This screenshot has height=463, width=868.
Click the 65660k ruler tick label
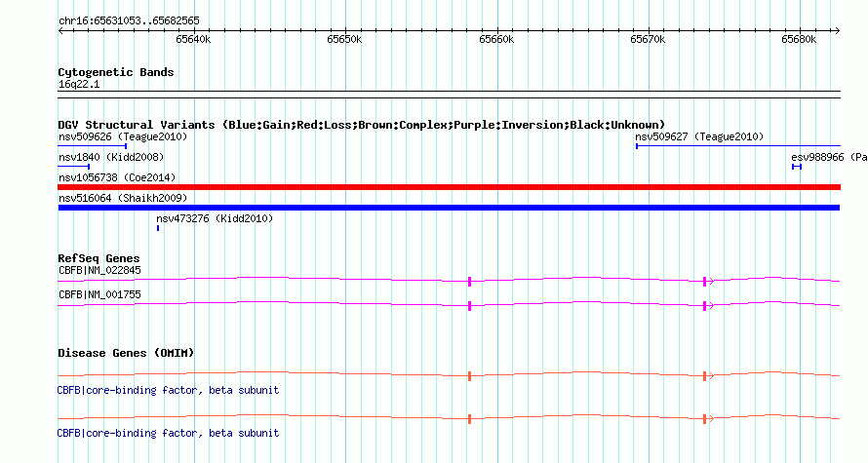(x=496, y=39)
